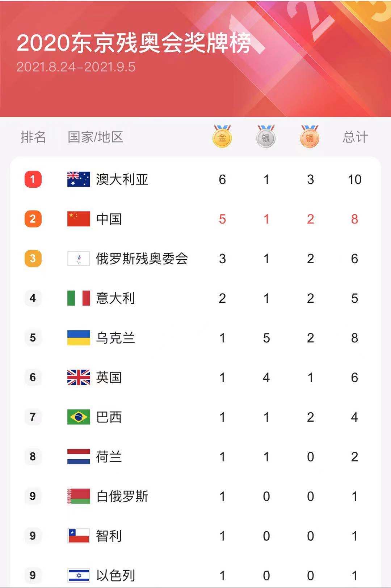Click the Russian Paralympic Committee emblem
This screenshot has width=391, height=588.
(79, 259)
